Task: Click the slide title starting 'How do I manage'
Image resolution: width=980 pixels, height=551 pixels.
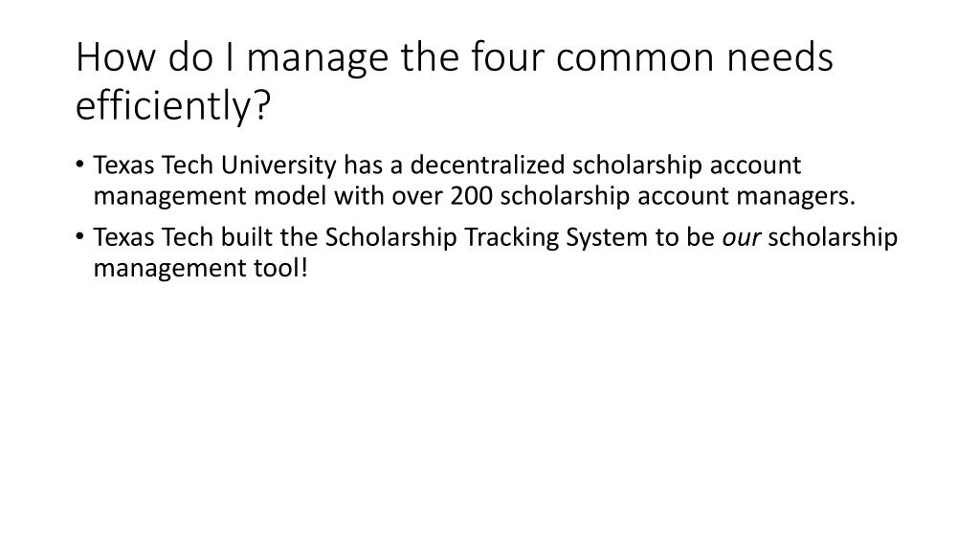Action: point(455,81)
